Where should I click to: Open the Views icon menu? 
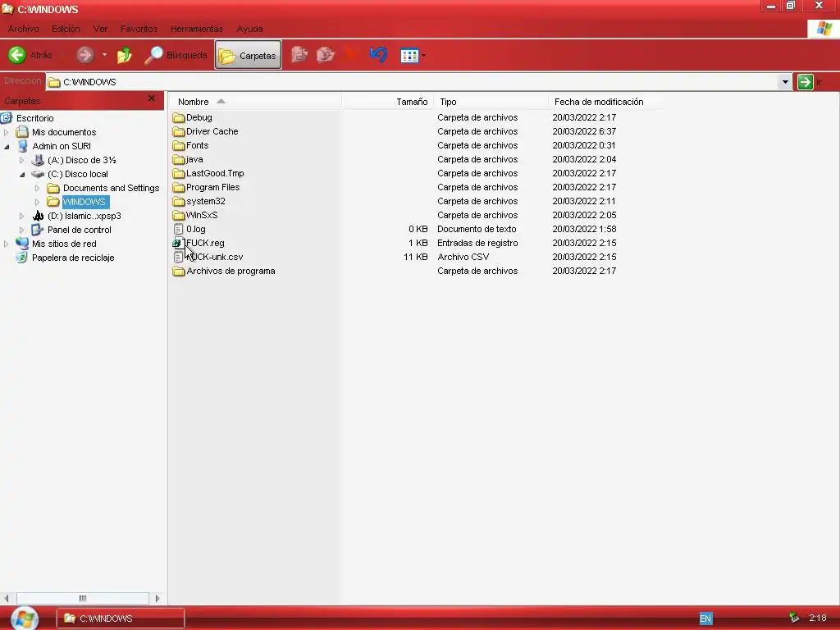[x=413, y=55]
